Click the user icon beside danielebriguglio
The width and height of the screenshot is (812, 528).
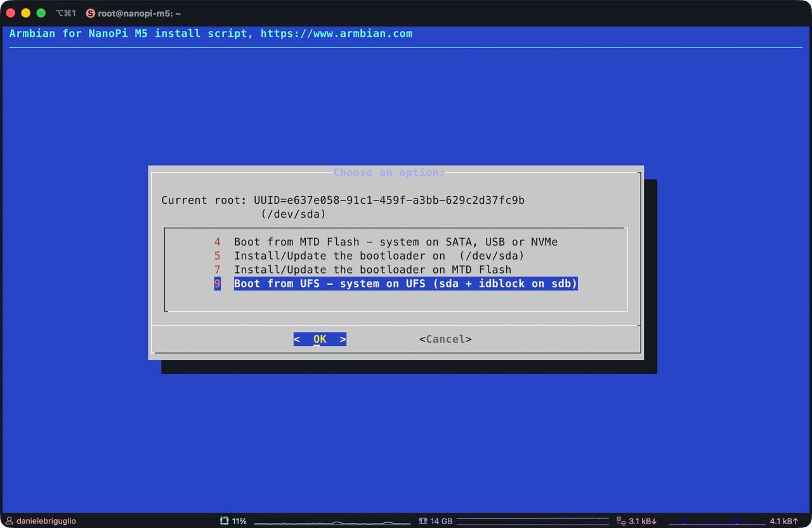coord(10,521)
